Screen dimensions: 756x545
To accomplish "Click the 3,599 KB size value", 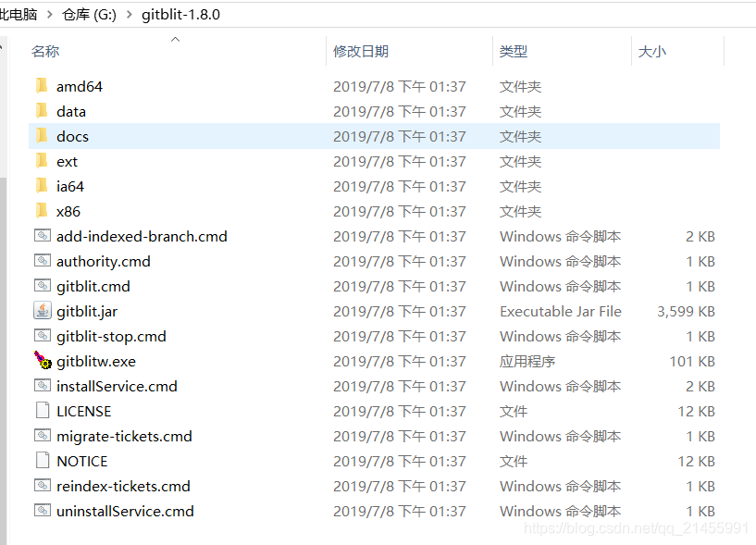I will pos(686,312).
